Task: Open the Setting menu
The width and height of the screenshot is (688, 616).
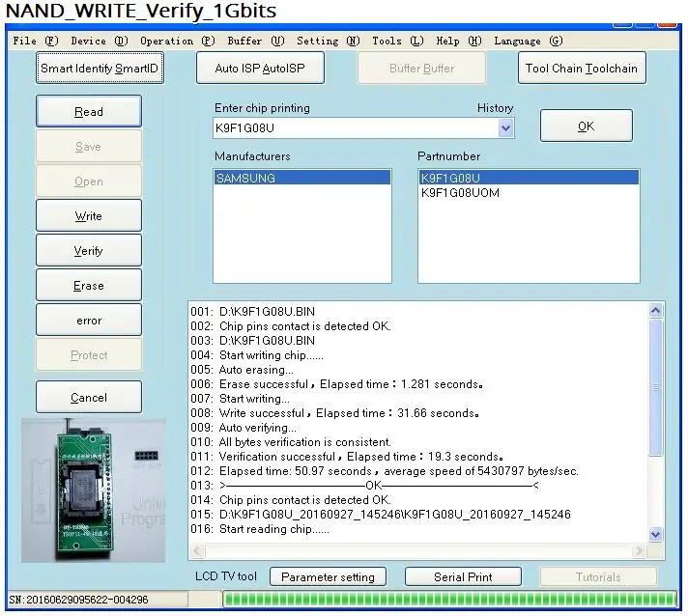Action: point(329,41)
